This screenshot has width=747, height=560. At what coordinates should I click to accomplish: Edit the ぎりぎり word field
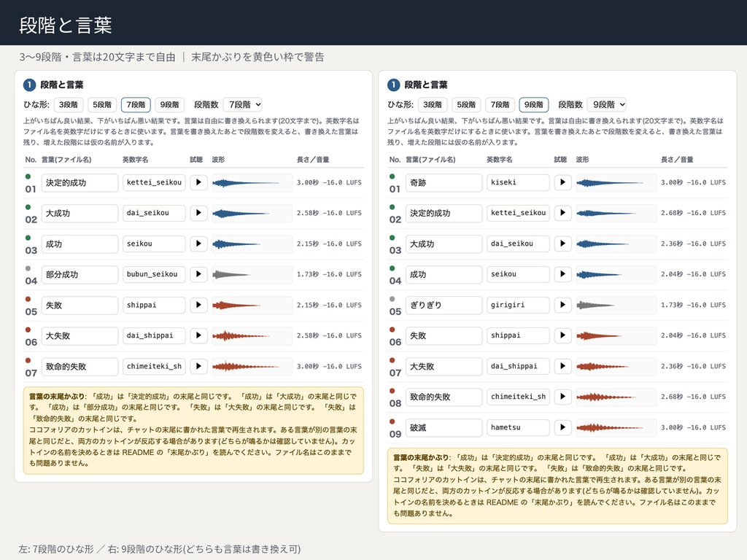click(x=444, y=306)
